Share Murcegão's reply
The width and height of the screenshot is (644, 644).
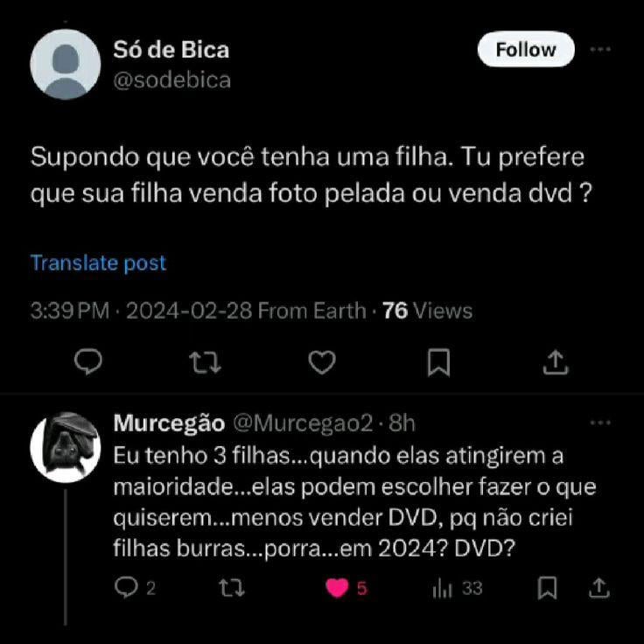point(600,588)
